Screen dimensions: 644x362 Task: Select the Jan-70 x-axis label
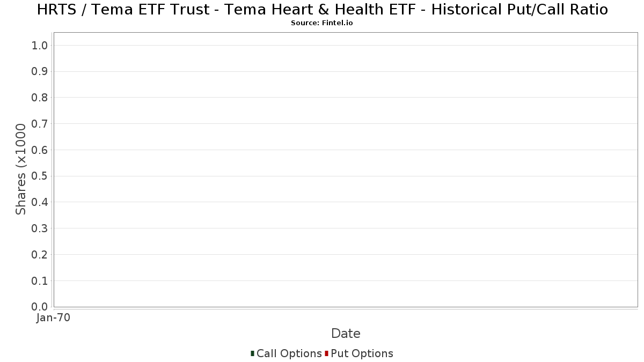tap(53, 318)
